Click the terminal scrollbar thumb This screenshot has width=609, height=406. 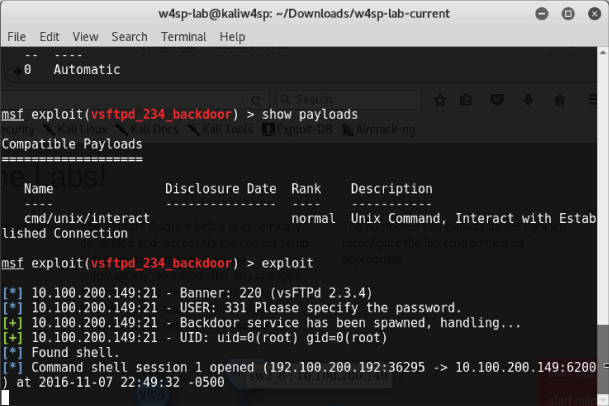click(x=603, y=359)
